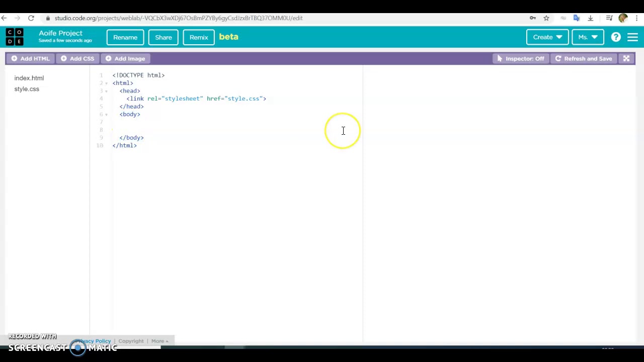Viewport: 644px width, 362px height.
Task: Click the beta label
Action: tap(228, 37)
